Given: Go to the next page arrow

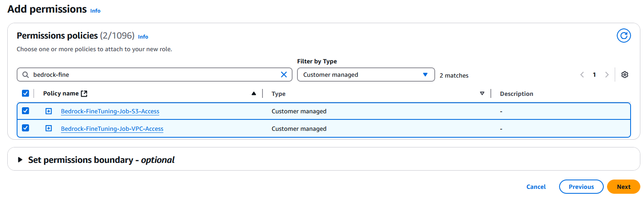Looking at the screenshot, I should pyautogui.click(x=607, y=75).
